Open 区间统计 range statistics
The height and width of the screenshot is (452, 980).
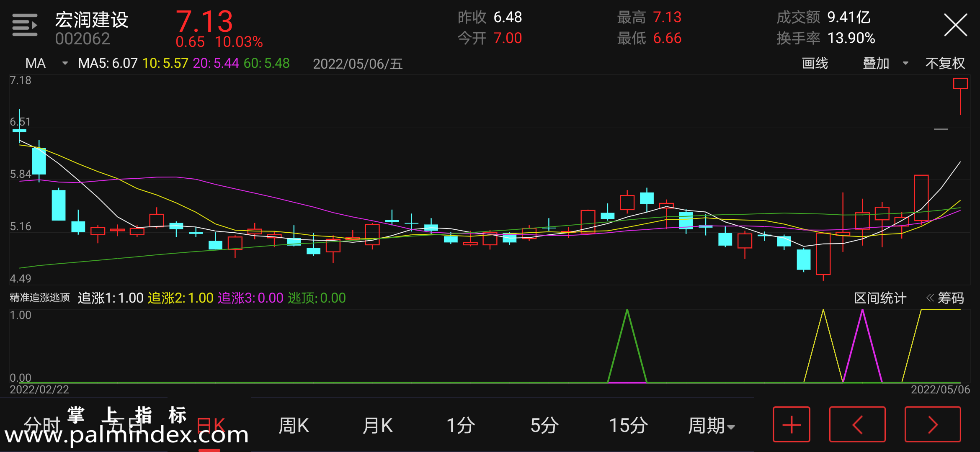click(x=880, y=298)
